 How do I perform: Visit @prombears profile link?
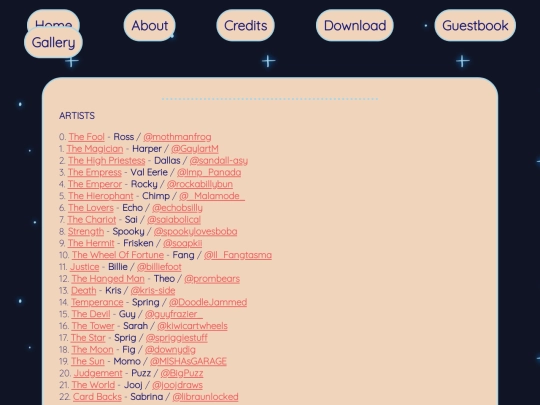212,279
